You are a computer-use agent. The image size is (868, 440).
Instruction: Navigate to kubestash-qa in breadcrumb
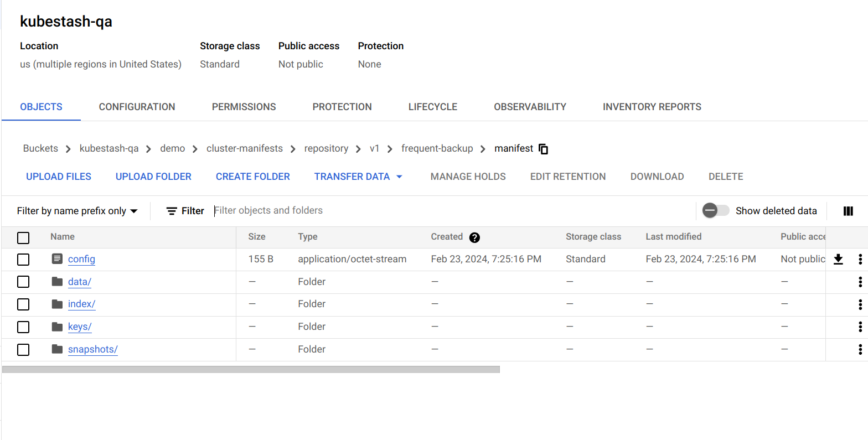pos(109,148)
